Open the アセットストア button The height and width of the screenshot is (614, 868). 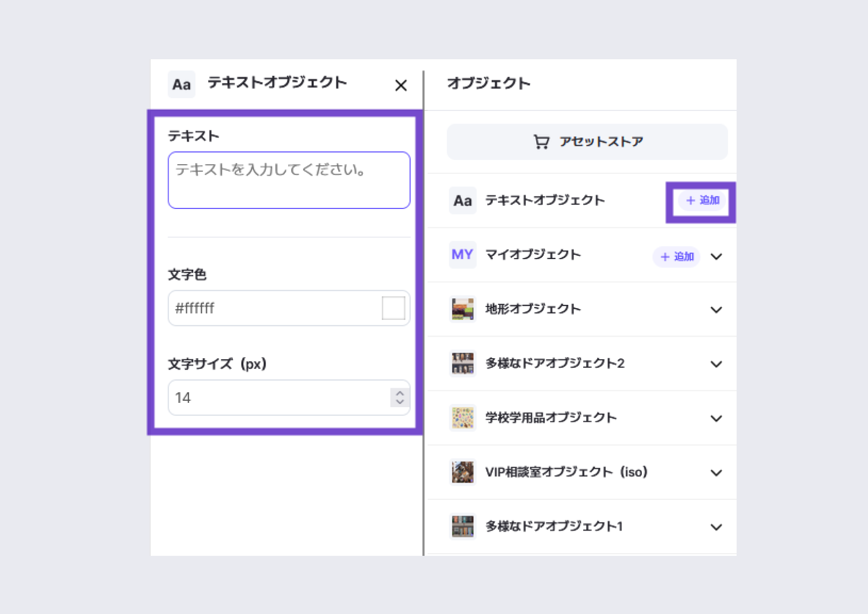click(x=587, y=142)
